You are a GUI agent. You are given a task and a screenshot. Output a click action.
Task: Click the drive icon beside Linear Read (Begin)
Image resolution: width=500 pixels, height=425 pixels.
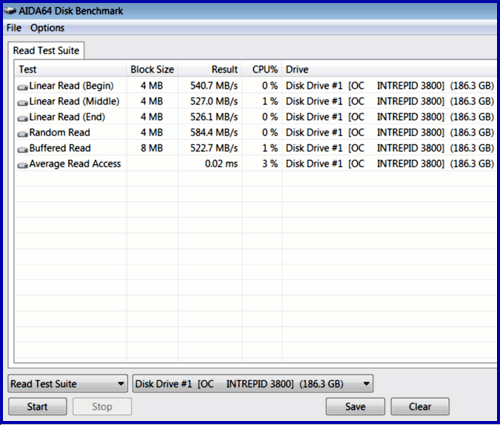point(22,87)
